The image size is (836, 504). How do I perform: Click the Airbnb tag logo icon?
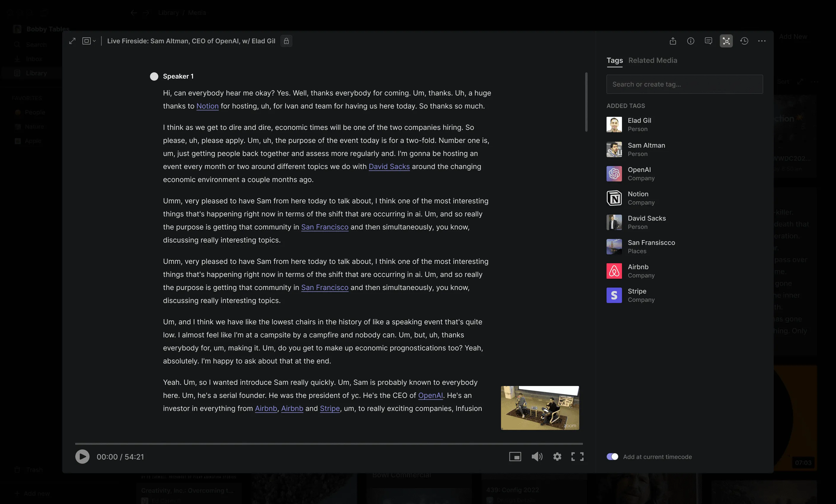coord(614,271)
